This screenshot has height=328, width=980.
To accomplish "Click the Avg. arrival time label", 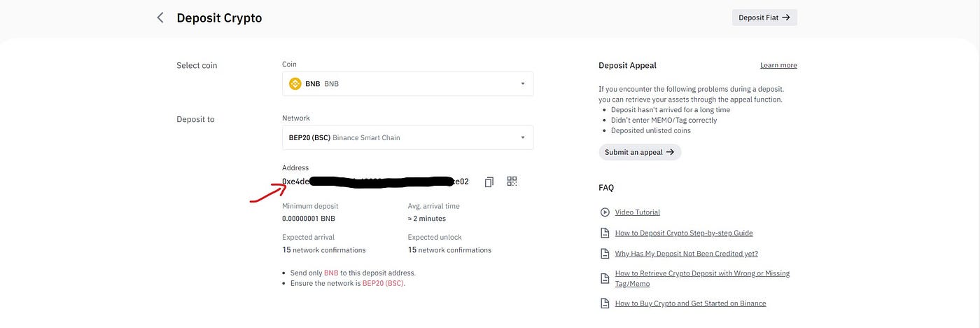I will click(434, 206).
